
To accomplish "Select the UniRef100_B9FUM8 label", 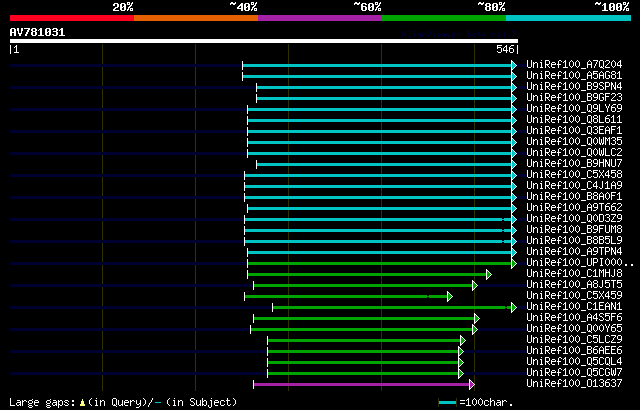I will pos(574,230).
